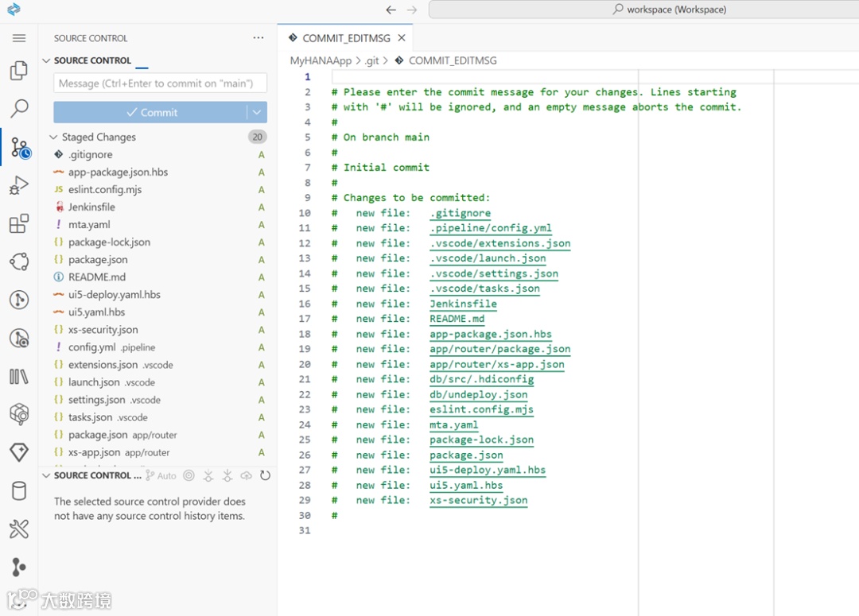Select staged tasks.json in .vscode

158,417
